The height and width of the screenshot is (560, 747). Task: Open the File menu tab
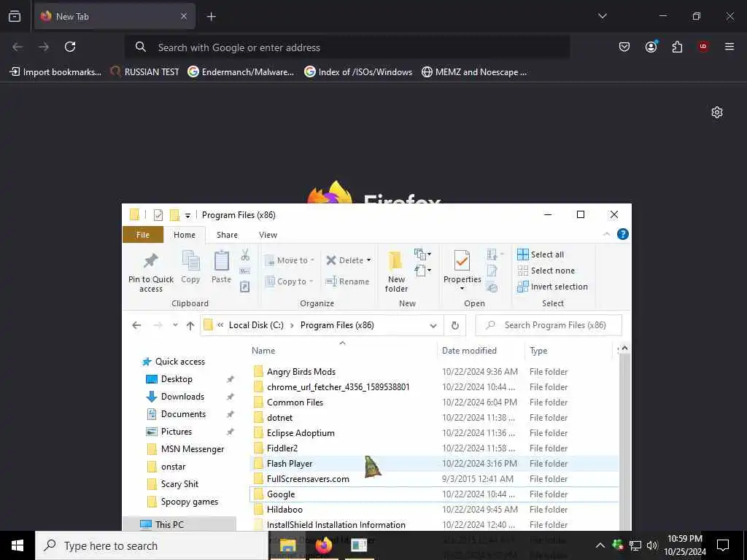143,235
